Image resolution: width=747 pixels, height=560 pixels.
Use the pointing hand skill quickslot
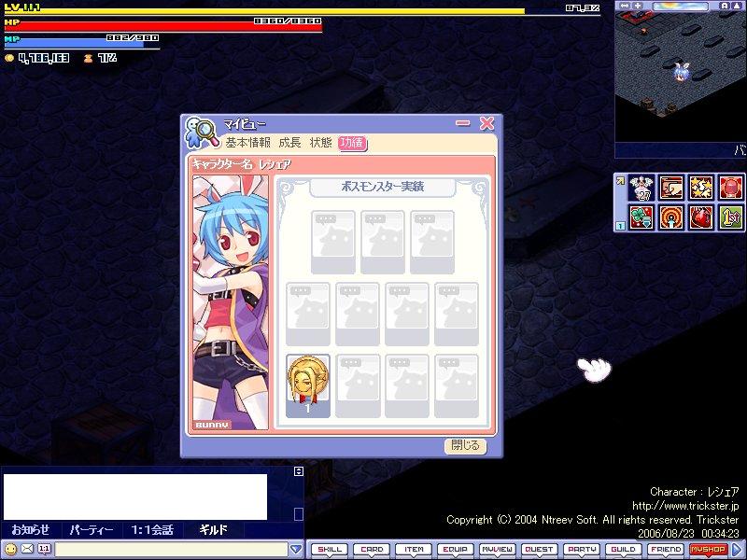(x=671, y=188)
